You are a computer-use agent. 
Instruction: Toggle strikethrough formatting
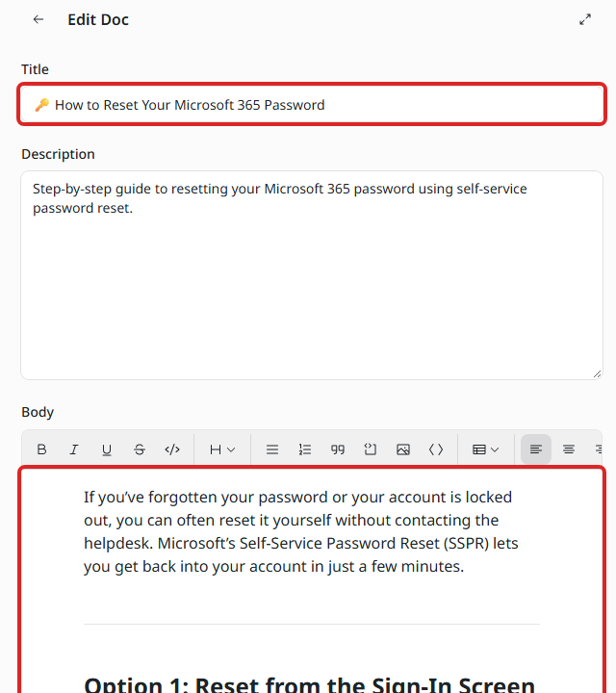(x=140, y=449)
